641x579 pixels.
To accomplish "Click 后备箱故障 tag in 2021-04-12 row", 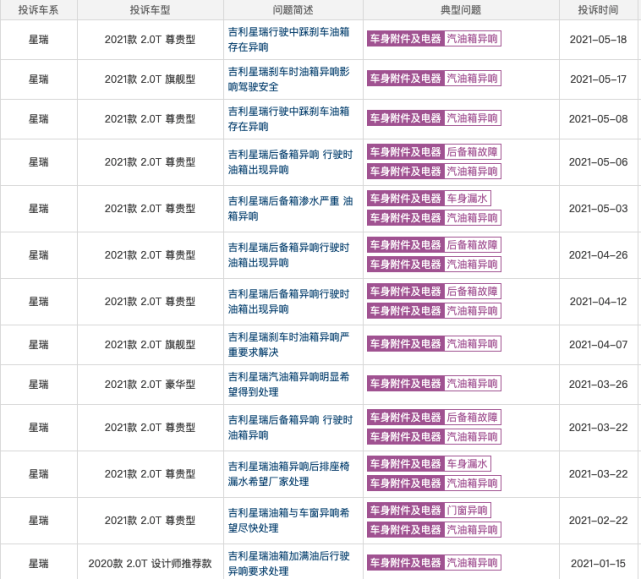I will tap(472, 292).
